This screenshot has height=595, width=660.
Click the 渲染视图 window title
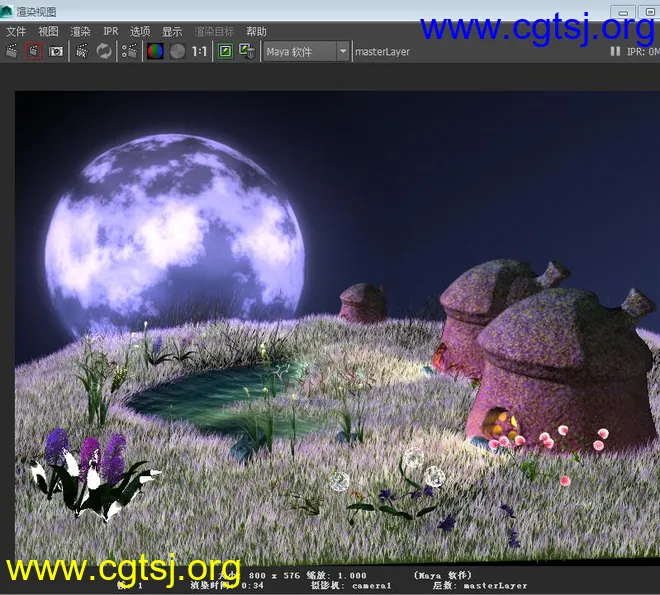click(x=36, y=12)
